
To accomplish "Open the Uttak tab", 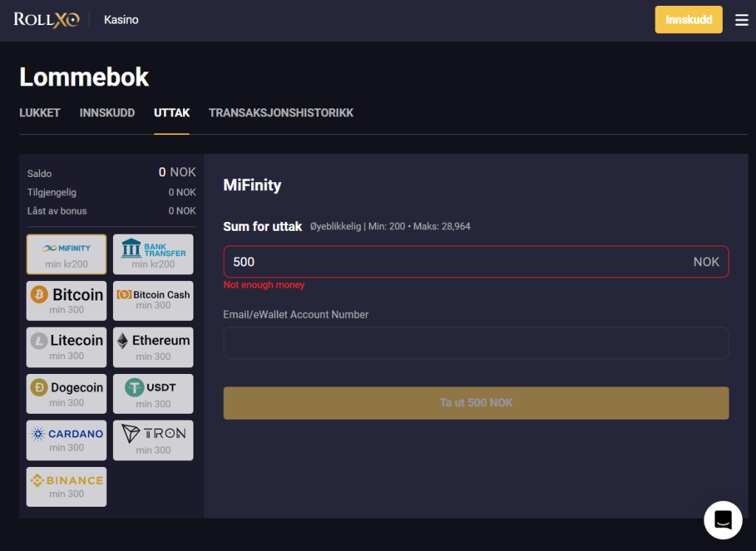I will click(171, 113).
